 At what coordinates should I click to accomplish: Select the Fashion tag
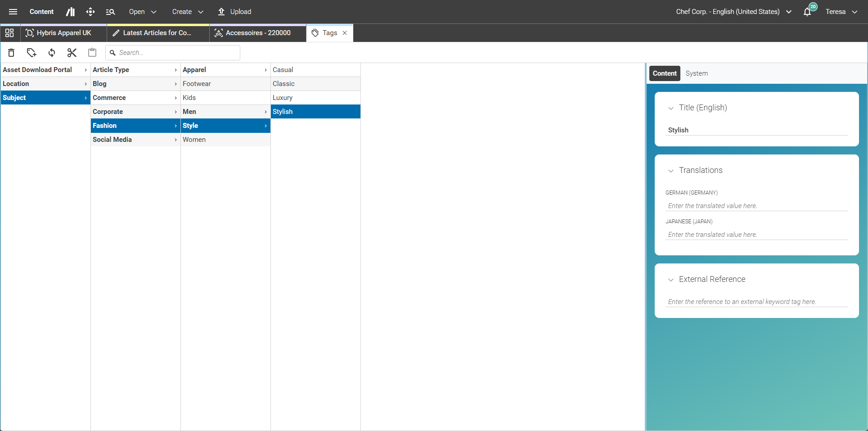135,126
